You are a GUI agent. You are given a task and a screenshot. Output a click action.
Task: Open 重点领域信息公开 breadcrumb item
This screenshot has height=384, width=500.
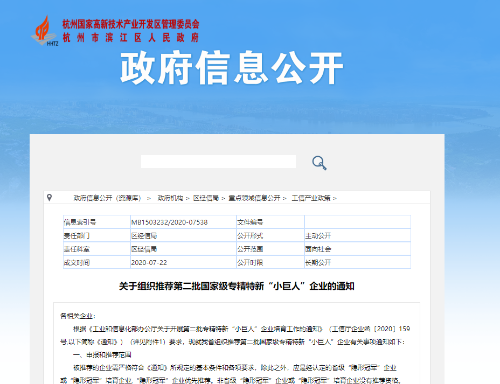pyautogui.click(x=254, y=198)
